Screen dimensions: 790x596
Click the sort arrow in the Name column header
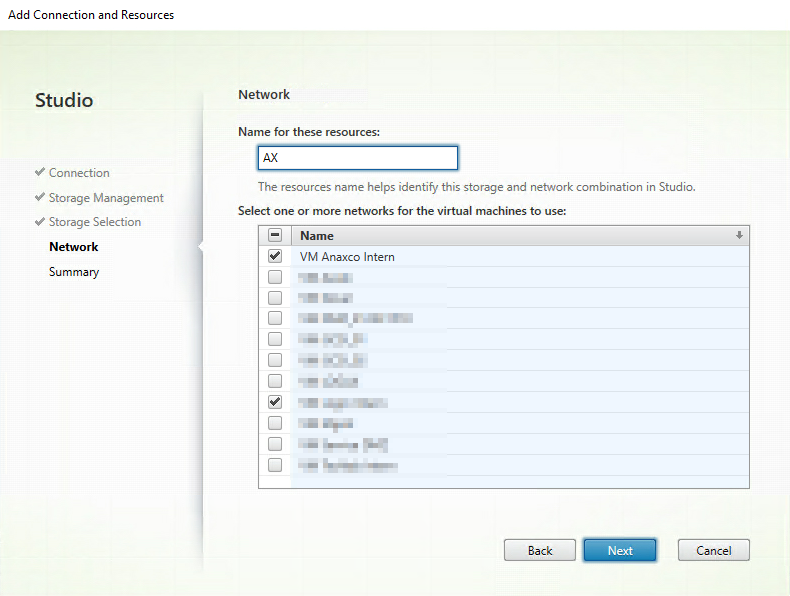(x=739, y=235)
